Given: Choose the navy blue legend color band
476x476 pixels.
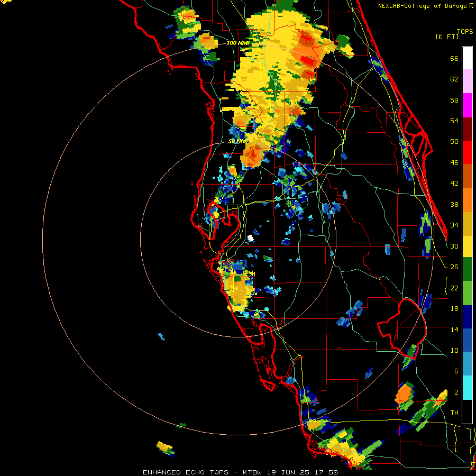Looking at the screenshot, I should pyautogui.click(x=467, y=317).
